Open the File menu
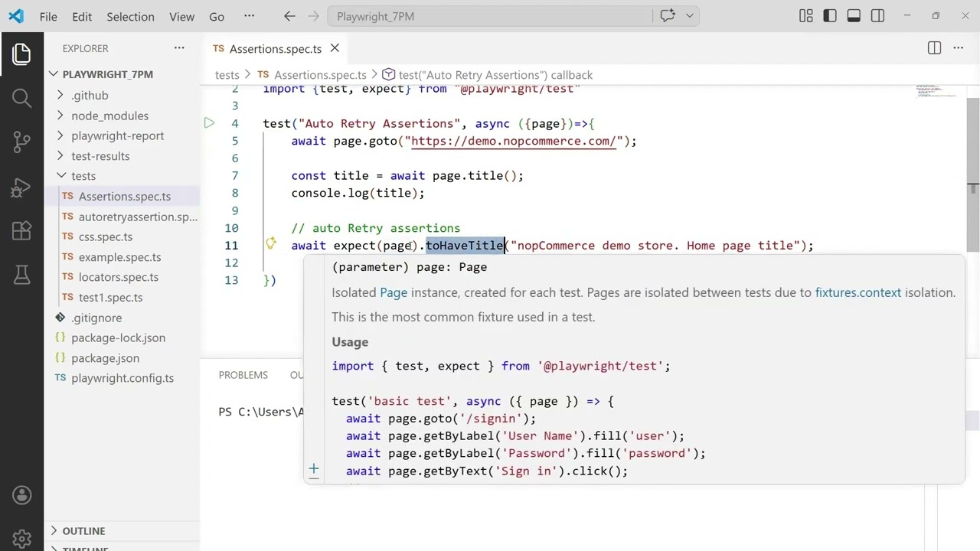Viewport: 980px width, 551px height. [48, 16]
